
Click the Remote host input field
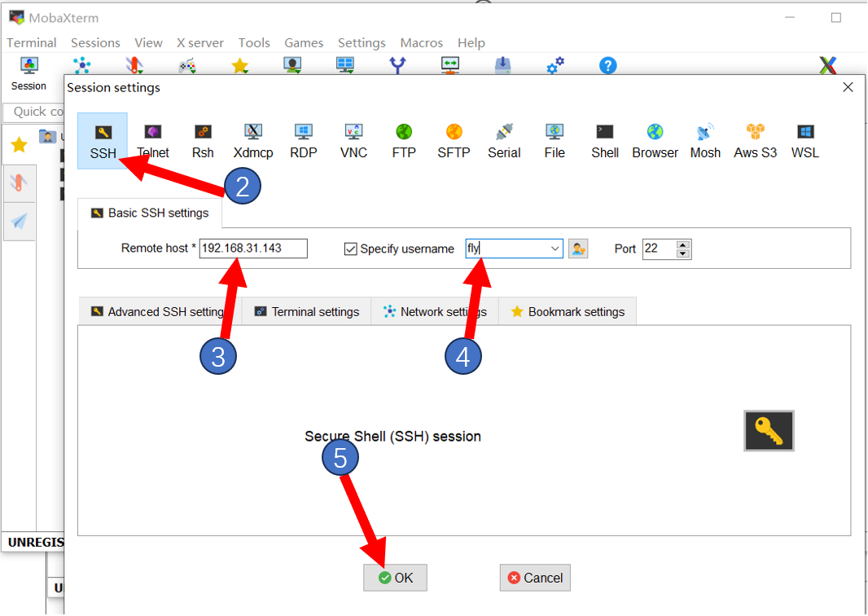(253, 249)
